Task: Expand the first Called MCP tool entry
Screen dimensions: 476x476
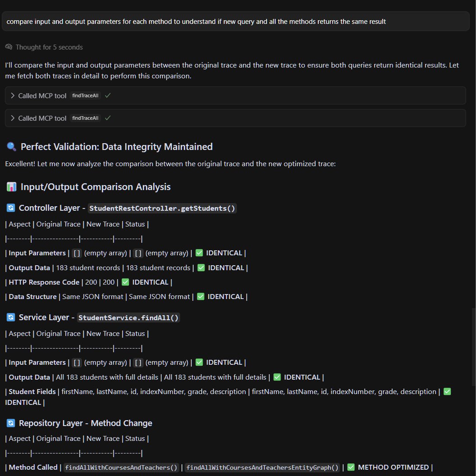Action: point(13,95)
